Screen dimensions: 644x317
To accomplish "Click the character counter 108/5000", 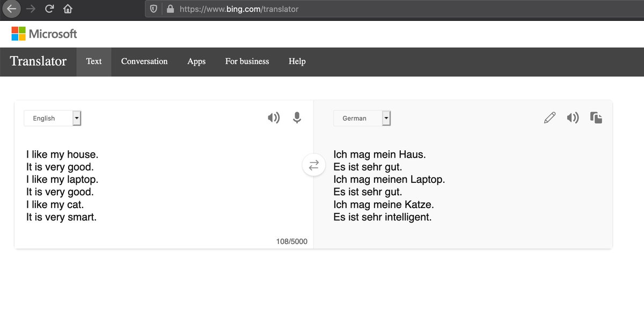I will coord(292,241).
